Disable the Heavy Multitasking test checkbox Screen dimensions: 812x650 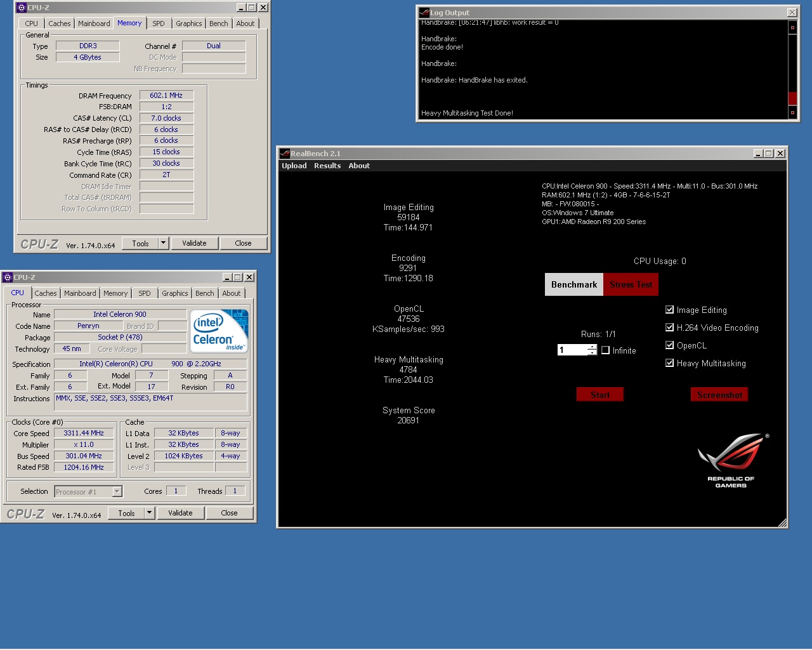(x=669, y=363)
